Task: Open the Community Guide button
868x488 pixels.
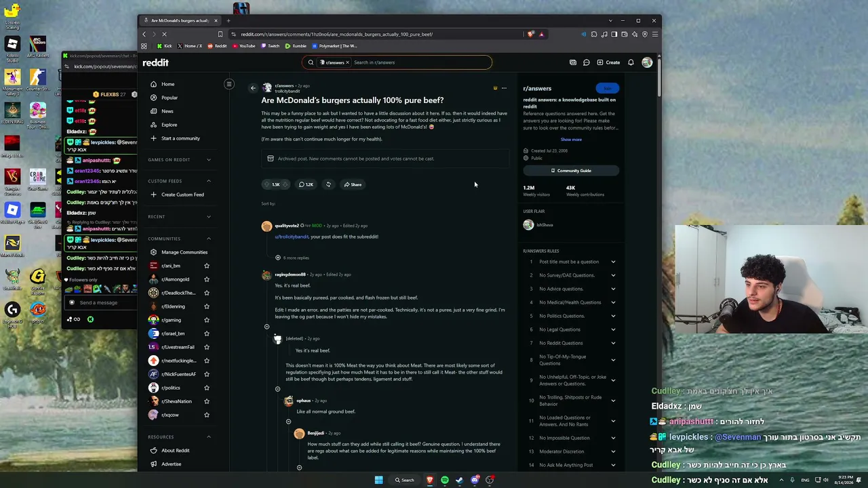Action: 571,171
